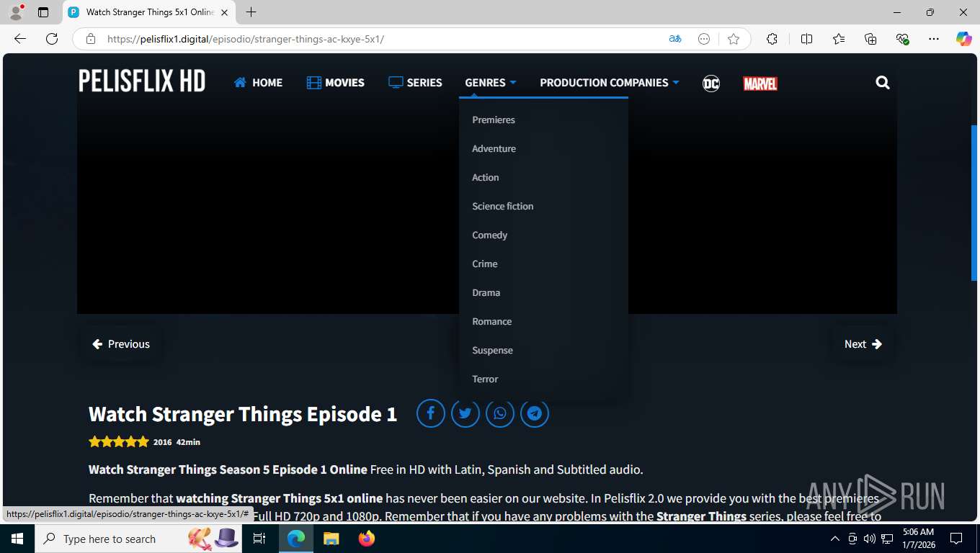Viewport: 980px width, 553px height.
Task: Expand PRODUCTION COMPANIES dropdown
Action: (610, 83)
